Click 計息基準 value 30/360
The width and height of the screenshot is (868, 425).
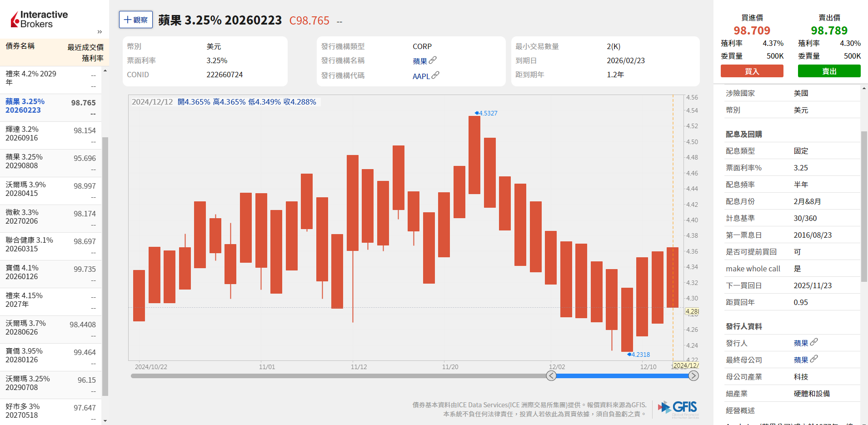805,218
